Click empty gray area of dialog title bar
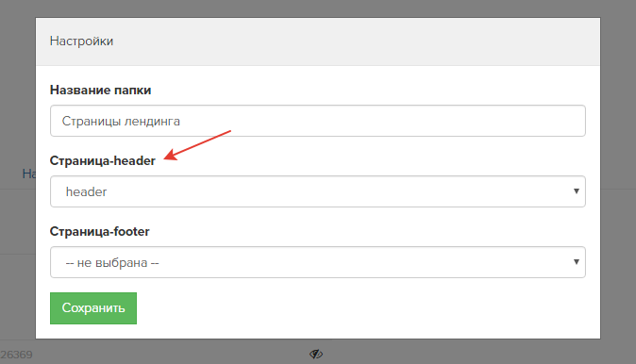 coord(357,41)
